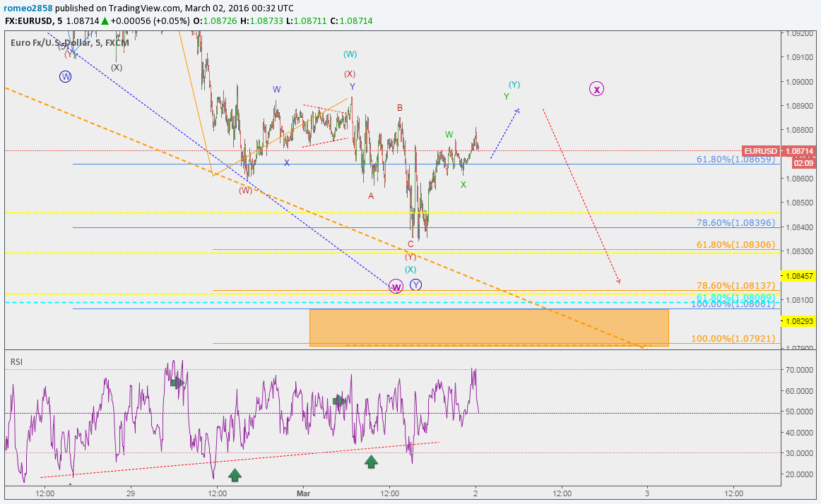Select the 78.60%(1.08396) Fibonacci label
The image size is (821, 504).
[x=735, y=222]
